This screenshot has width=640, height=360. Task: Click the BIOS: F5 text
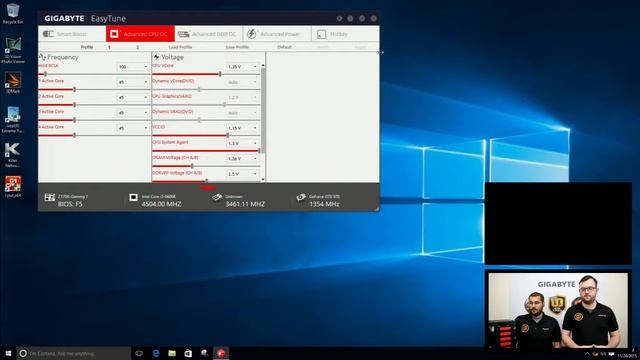[x=70, y=204]
